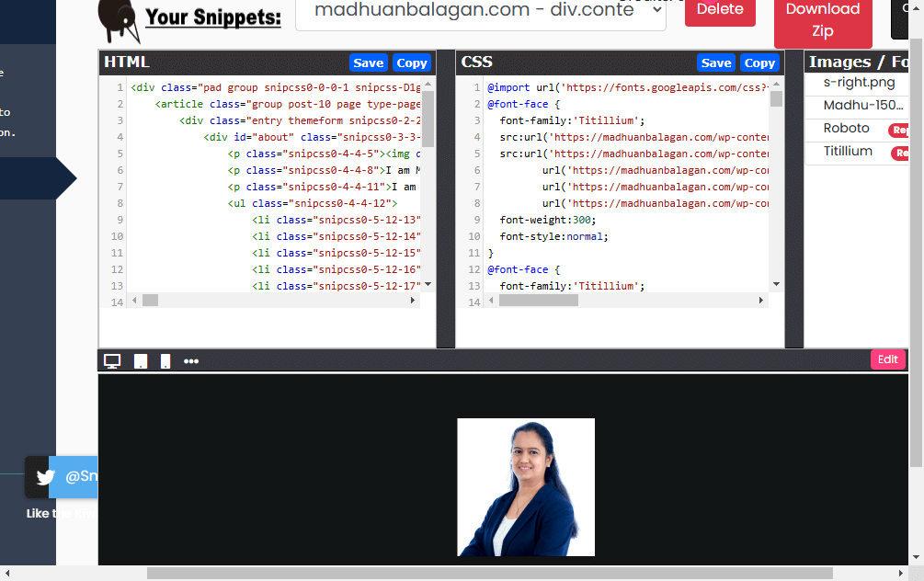
Task: Delete the current snippet
Action: [x=720, y=11]
